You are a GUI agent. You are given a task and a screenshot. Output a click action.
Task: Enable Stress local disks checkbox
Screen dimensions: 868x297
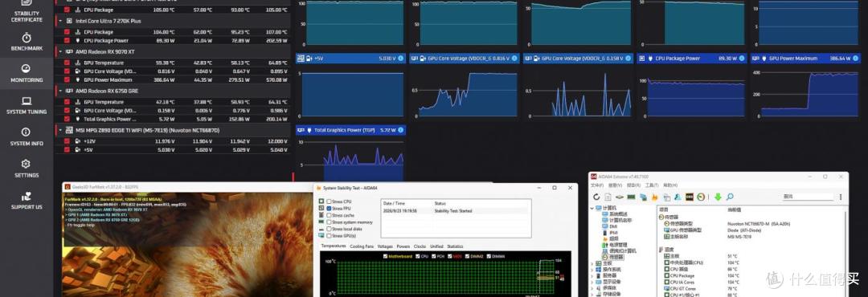(329, 229)
